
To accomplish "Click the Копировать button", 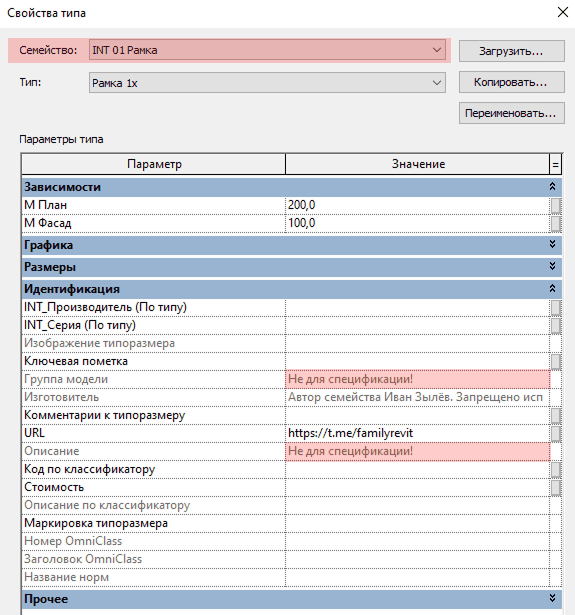I will (x=512, y=82).
